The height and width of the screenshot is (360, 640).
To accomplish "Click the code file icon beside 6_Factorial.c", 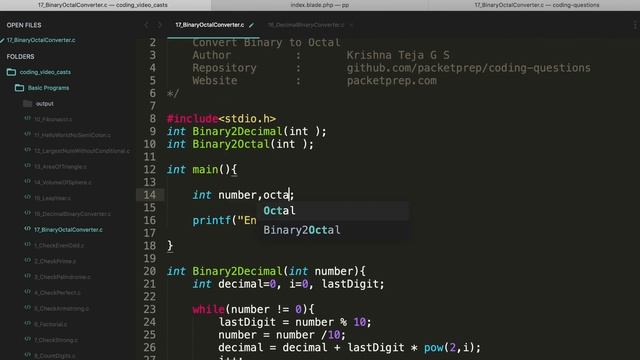I will [x=27, y=324].
